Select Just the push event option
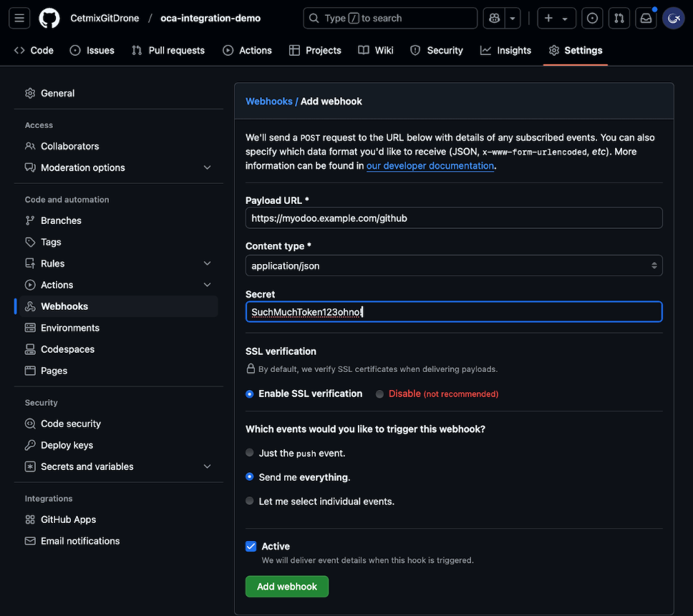 tap(250, 453)
